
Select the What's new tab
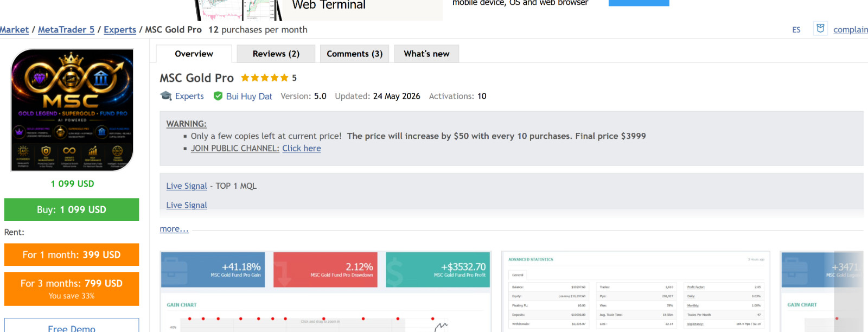click(426, 54)
